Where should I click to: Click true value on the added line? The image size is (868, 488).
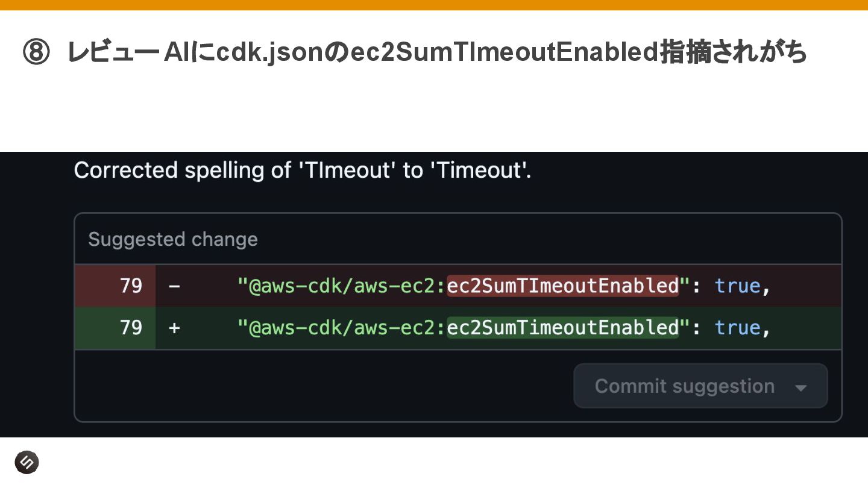tap(737, 328)
